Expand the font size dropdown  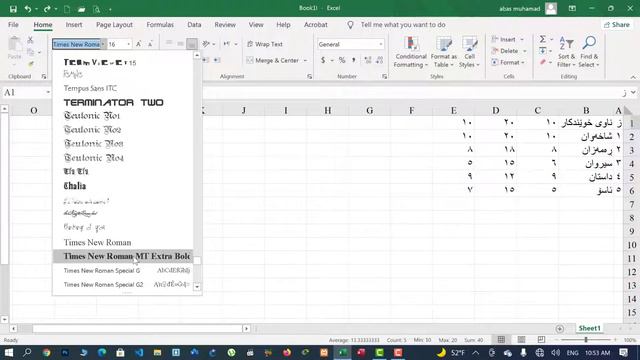point(129,44)
